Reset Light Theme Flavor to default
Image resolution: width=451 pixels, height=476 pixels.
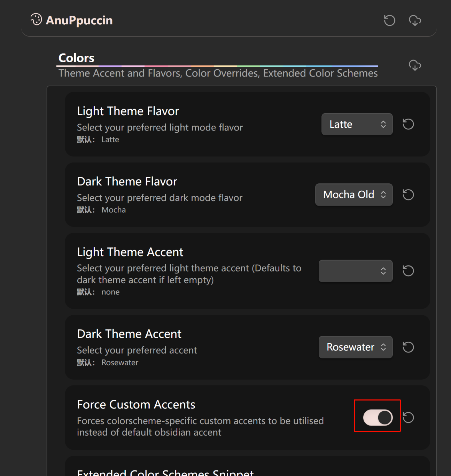pyautogui.click(x=408, y=124)
